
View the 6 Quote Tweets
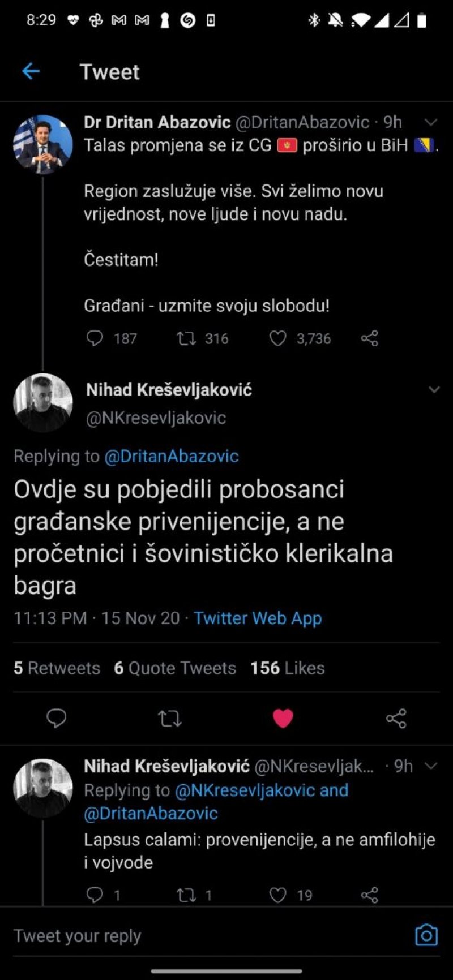176,668
